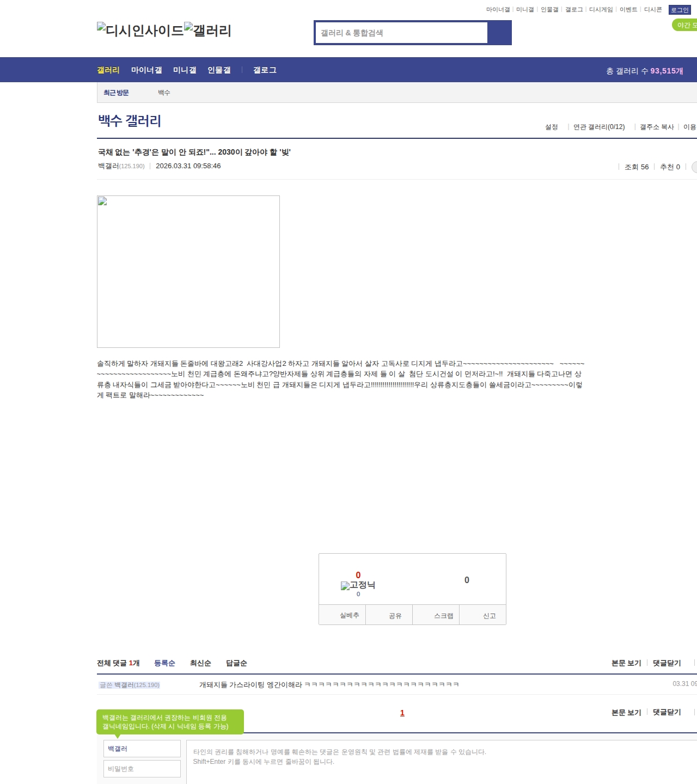Click the blue search button beside the search box

(x=499, y=33)
